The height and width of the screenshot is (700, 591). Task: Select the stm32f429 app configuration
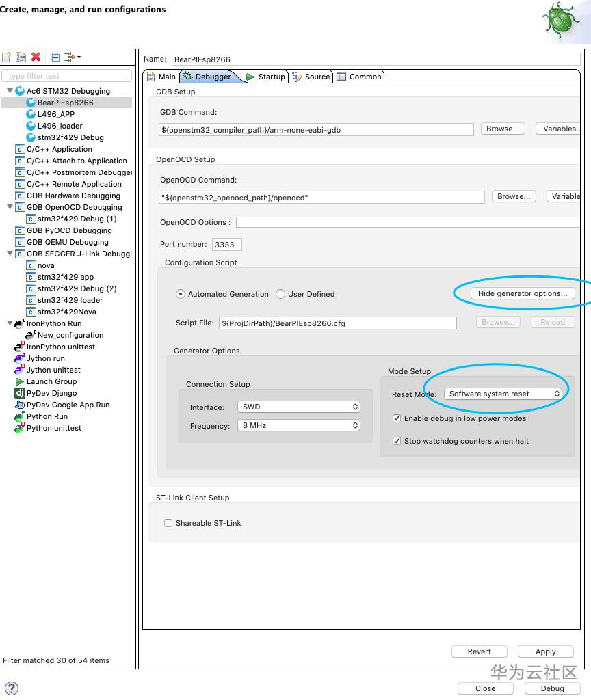(66, 277)
